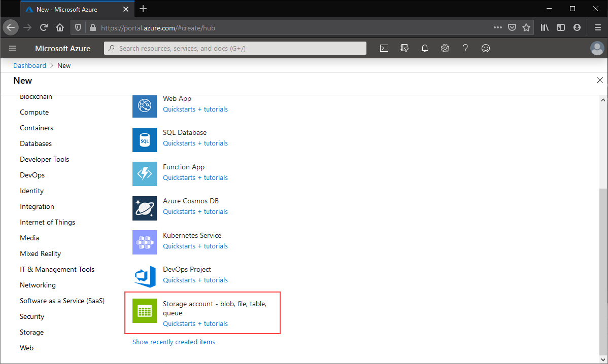Click the DevOps Project icon
Screen dimensions: 608x364
click(x=145, y=276)
